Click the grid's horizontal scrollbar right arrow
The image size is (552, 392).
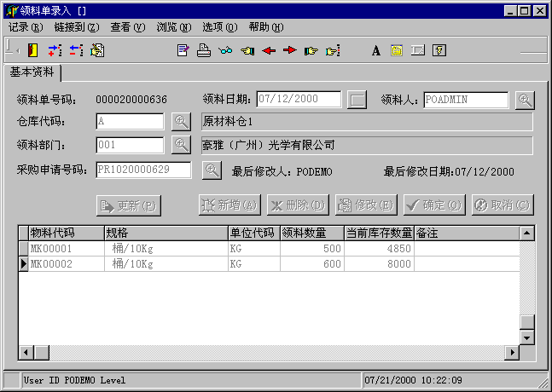(512, 352)
